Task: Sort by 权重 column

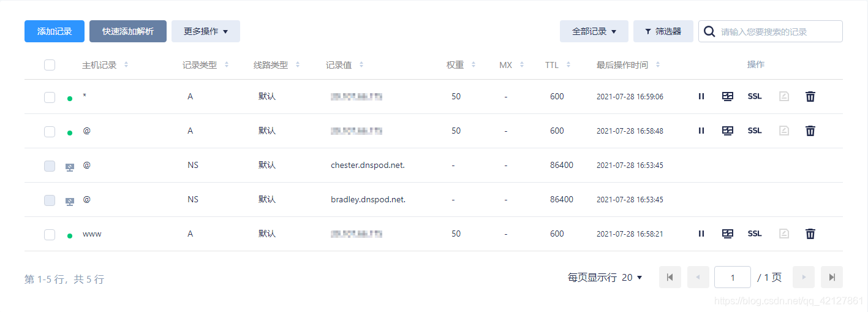Action: point(474,64)
